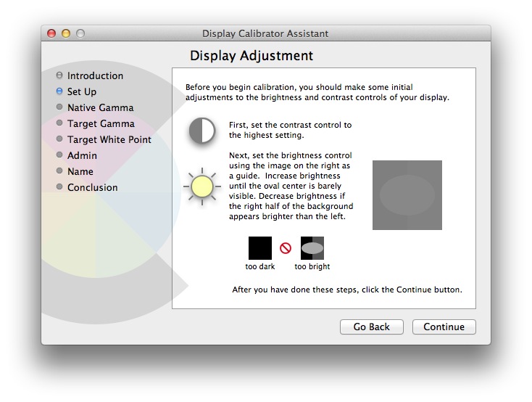The width and height of the screenshot is (532, 402).
Task: Click text 'First, set the contrast control'
Action: tap(290, 125)
